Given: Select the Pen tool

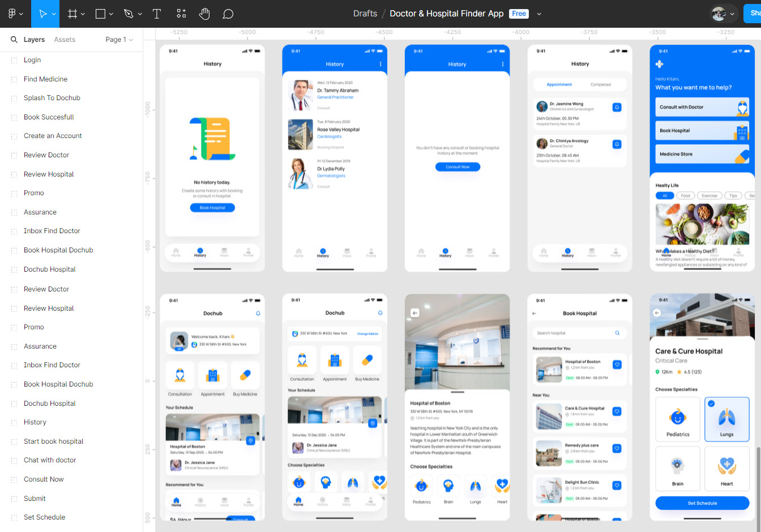Looking at the screenshot, I should click(129, 14).
